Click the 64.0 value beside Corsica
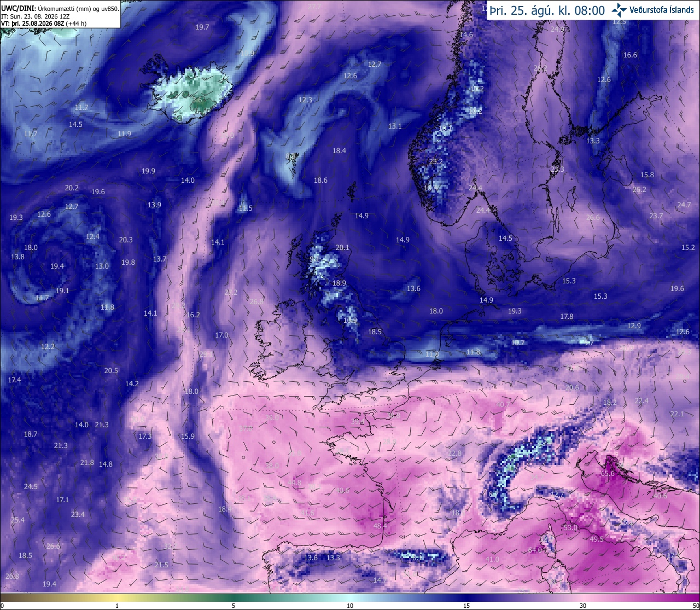Image resolution: width=700 pixels, height=610 pixels. [535, 550]
